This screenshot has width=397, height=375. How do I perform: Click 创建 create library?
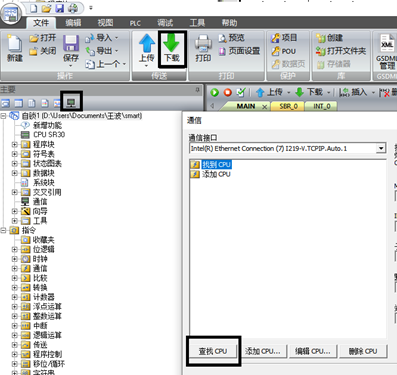(x=329, y=38)
